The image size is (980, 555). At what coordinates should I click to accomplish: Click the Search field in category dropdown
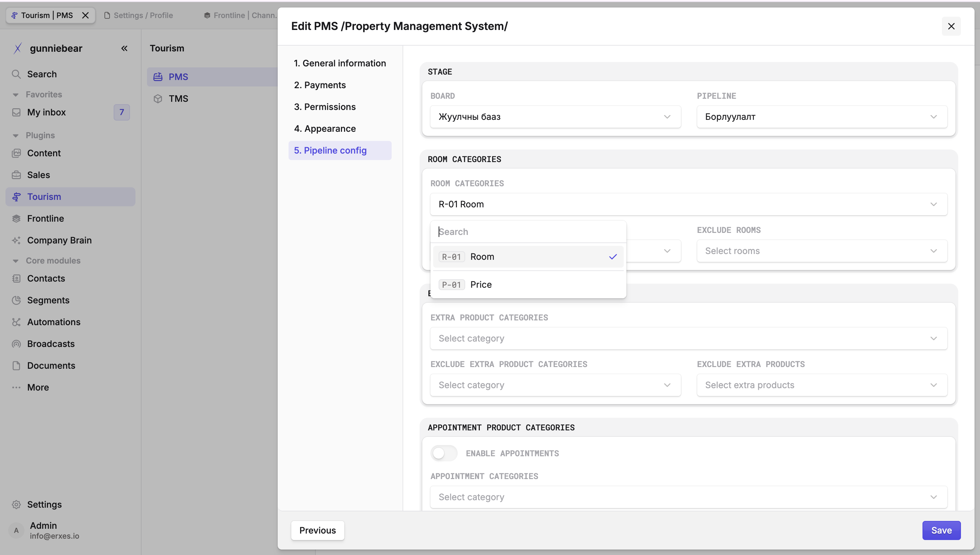click(x=528, y=232)
